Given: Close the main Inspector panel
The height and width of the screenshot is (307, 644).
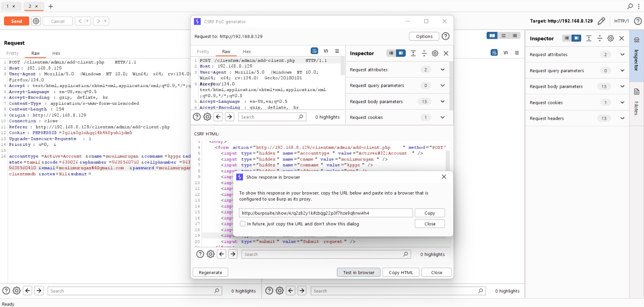Looking at the screenshot, I should [621, 38].
